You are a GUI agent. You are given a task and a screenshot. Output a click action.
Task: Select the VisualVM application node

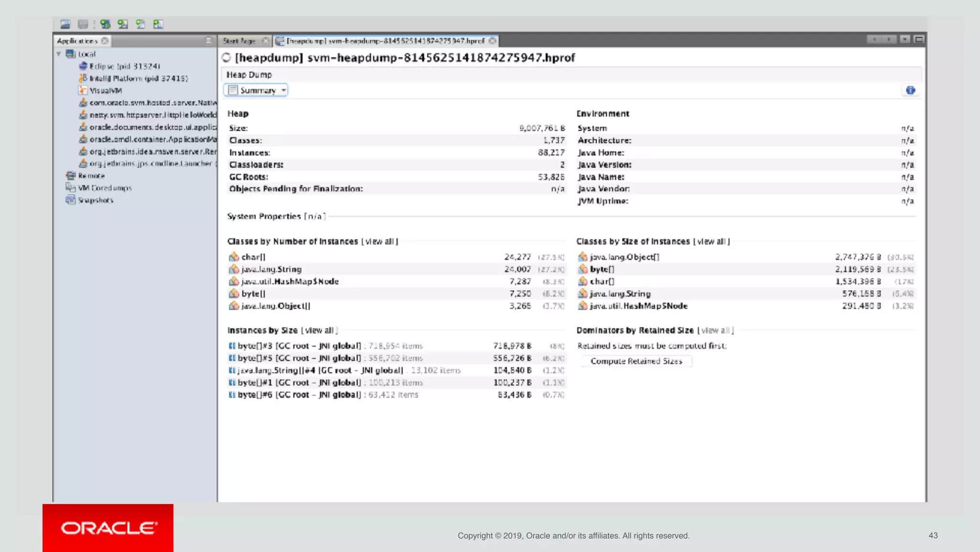click(105, 90)
